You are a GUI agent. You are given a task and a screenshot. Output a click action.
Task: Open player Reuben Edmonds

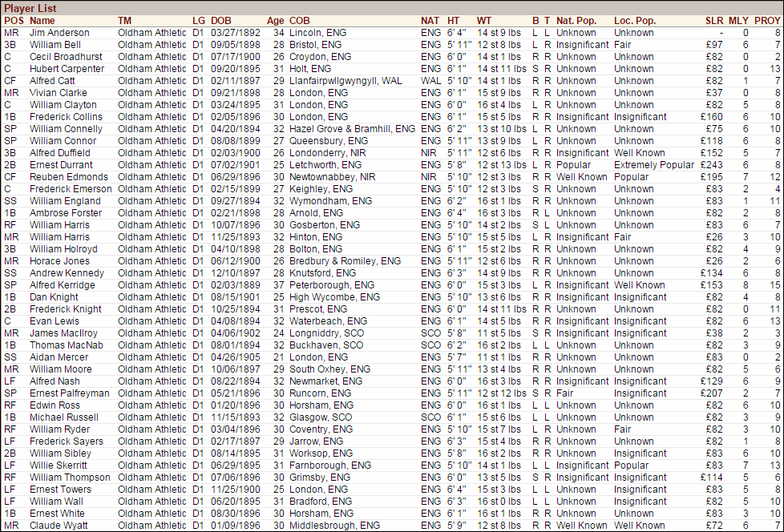[x=68, y=177]
